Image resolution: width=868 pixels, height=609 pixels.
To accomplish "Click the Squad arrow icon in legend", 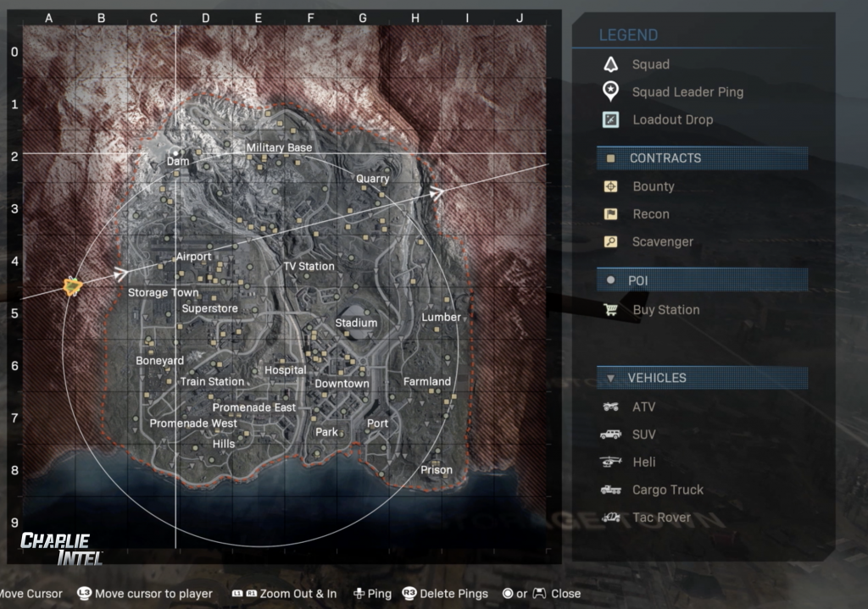I will (610, 64).
